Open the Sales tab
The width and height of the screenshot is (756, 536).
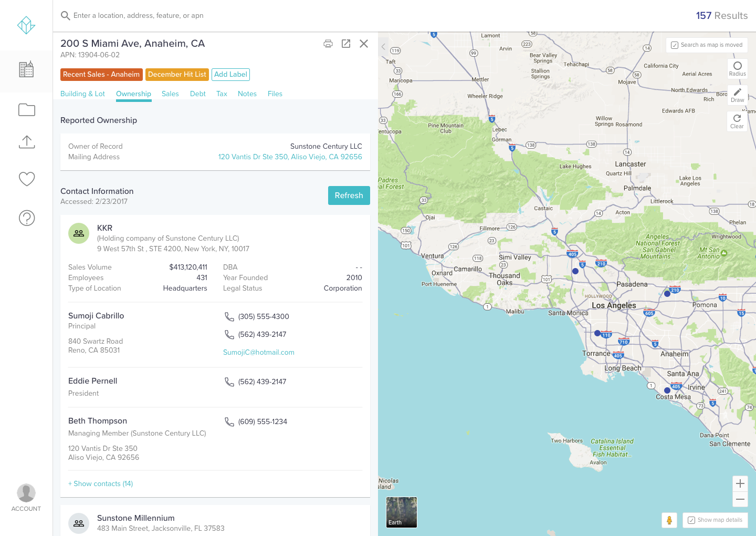pyautogui.click(x=170, y=94)
